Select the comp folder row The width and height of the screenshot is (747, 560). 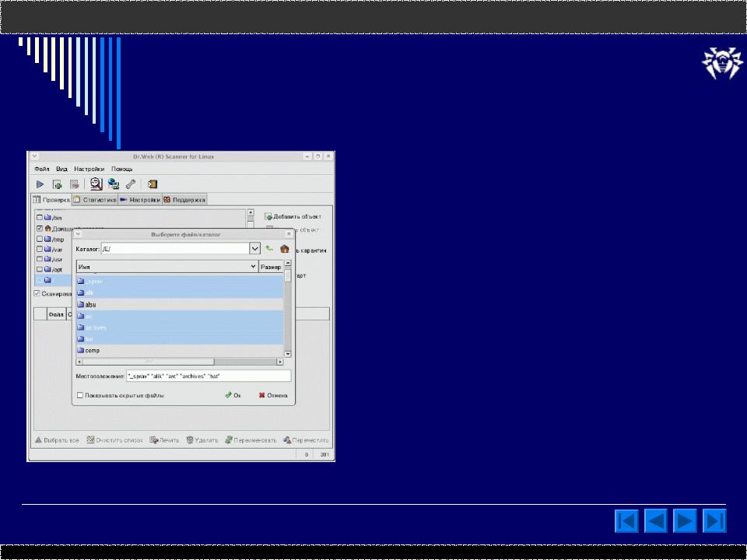pyautogui.click(x=180, y=351)
